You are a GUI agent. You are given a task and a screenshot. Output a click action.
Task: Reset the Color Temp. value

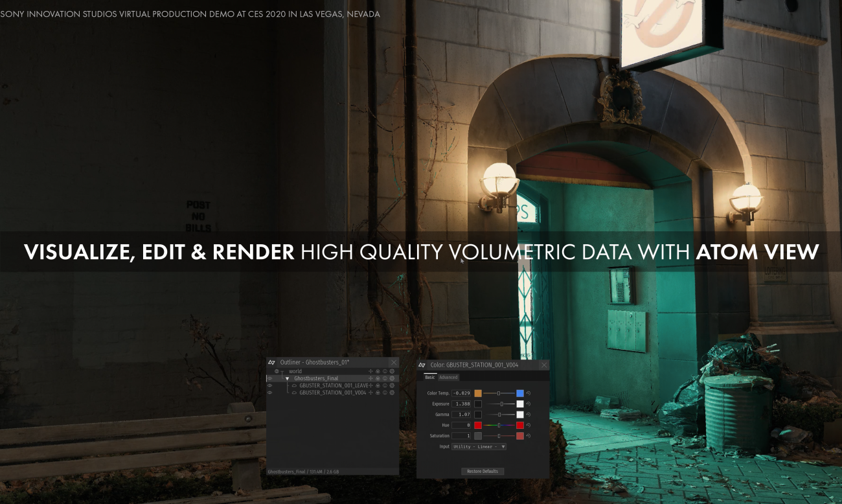(529, 393)
